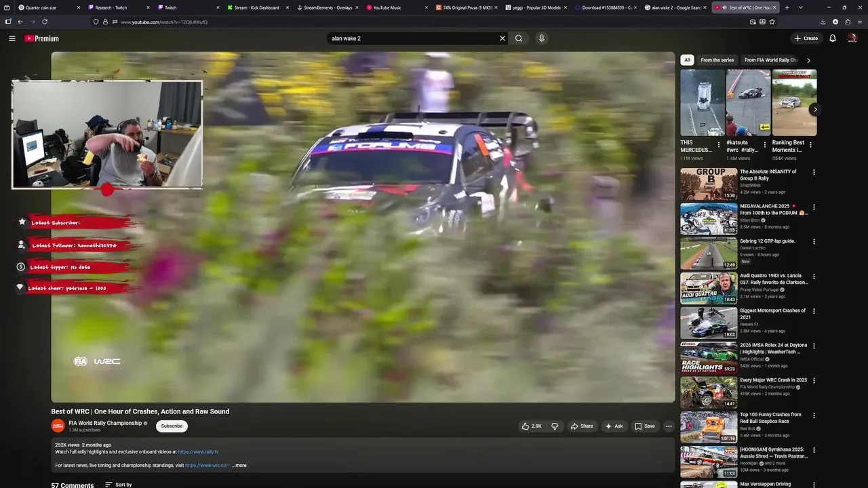Open MEGAVALANCHE 2025 video thumbnail
Screen dimensions: 868x488
tap(709, 219)
